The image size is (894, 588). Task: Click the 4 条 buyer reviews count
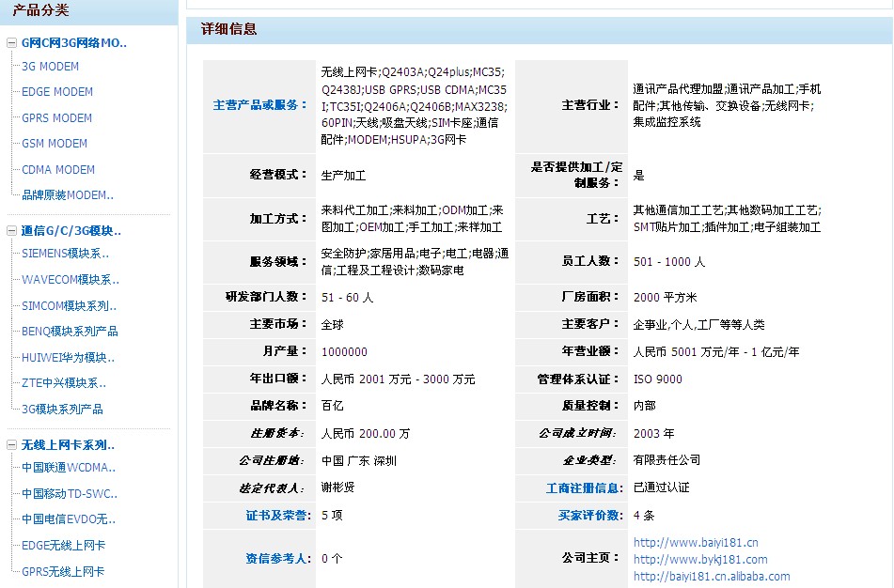(x=644, y=516)
